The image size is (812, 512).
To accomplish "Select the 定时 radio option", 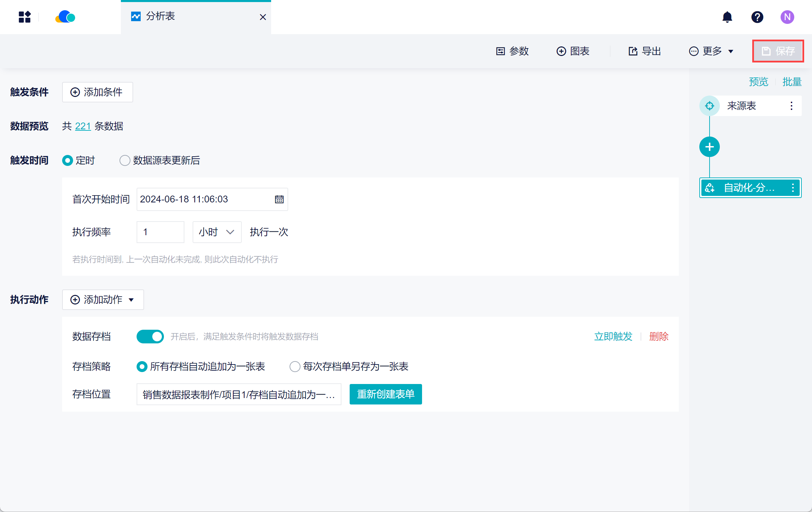I will point(68,160).
